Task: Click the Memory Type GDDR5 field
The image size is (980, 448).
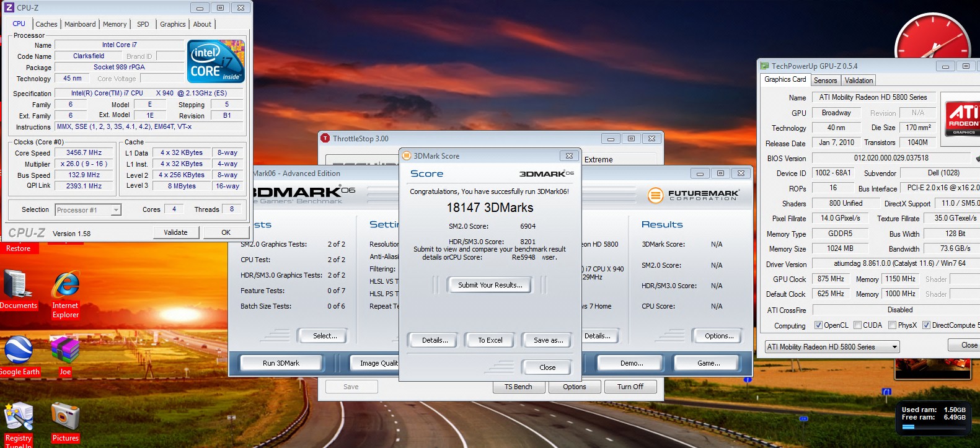Action: coord(840,234)
